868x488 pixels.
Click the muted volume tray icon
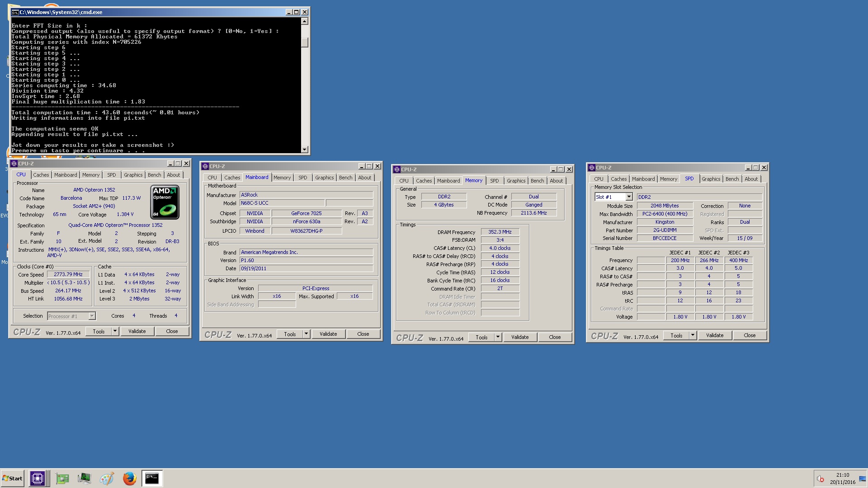point(821,479)
